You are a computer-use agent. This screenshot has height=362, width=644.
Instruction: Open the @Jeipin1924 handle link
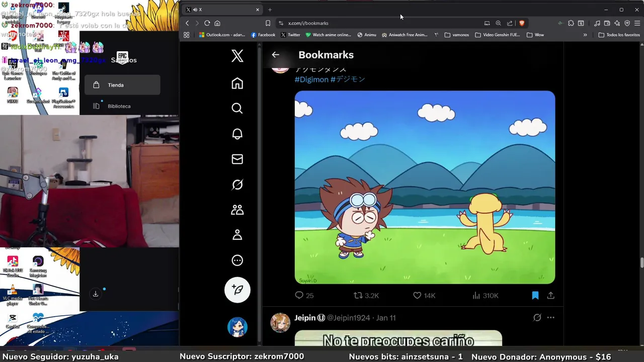tap(349, 318)
